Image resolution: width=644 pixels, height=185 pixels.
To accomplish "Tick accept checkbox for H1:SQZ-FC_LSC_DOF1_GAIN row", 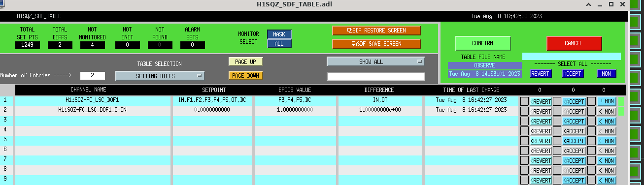I will pyautogui.click(x=557, y=111).
